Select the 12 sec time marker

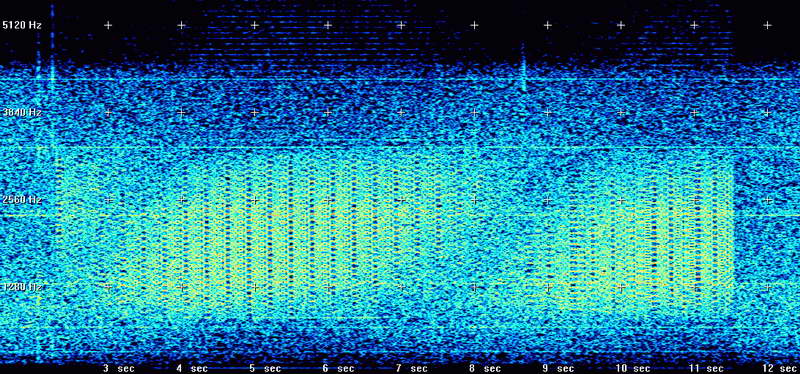[x=780, y=368]
